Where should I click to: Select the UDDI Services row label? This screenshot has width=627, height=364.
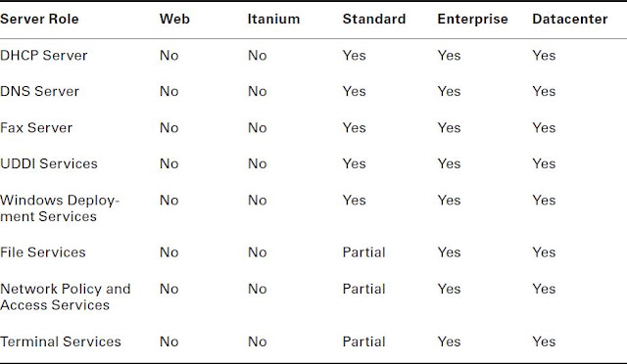[49, 163]
